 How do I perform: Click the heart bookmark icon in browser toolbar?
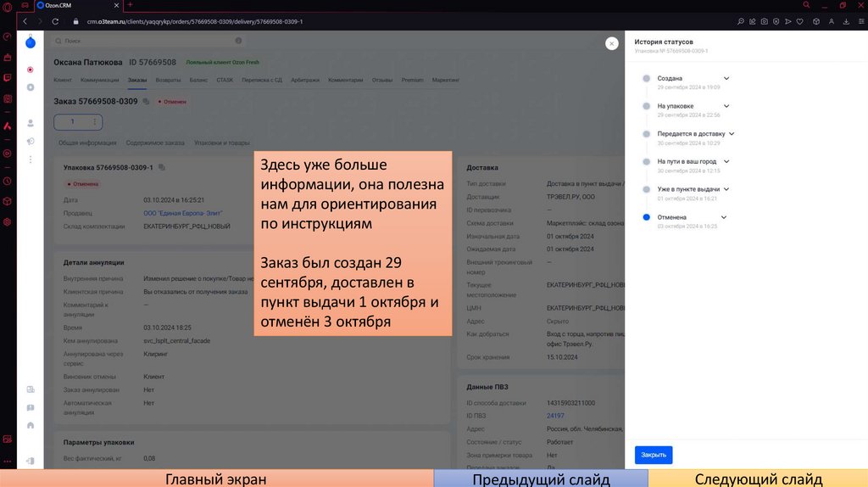[x=800, y=21]
